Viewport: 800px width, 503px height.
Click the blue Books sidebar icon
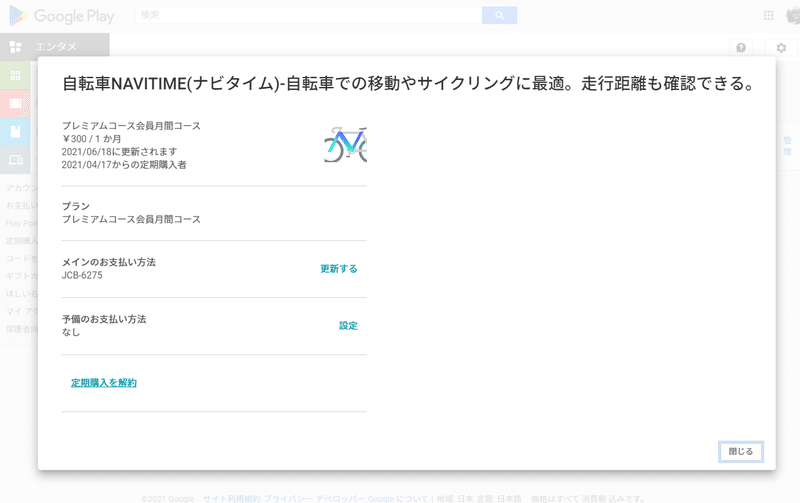tap(15, 132)
